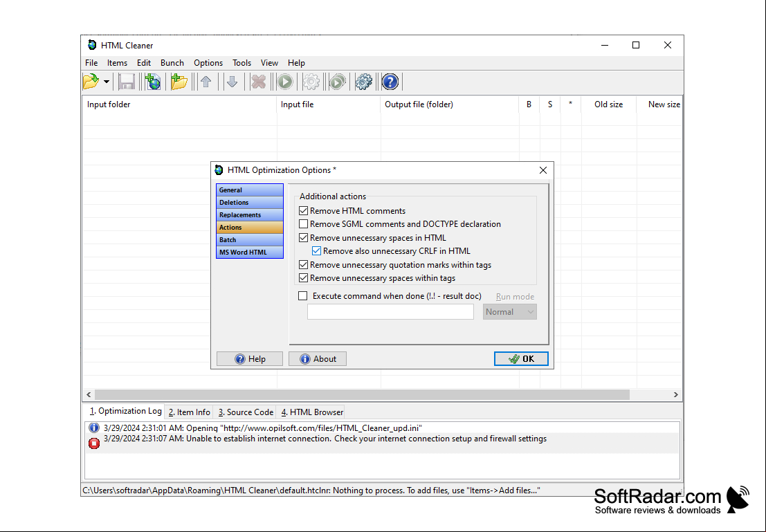Click the horizontal scrollbar thumb of file list
Image resolution: width=766 pixels, height=532 pixels.
point(362,395)
